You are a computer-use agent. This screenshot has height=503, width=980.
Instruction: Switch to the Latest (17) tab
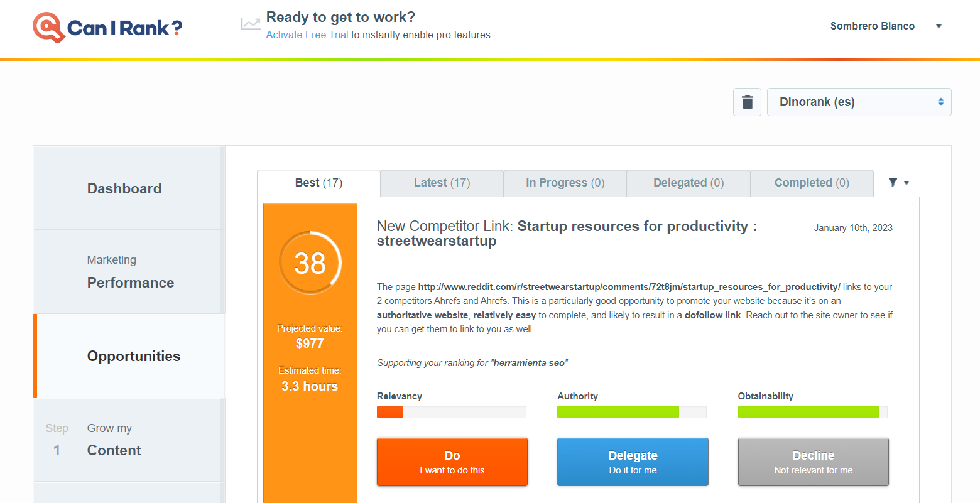442,183
